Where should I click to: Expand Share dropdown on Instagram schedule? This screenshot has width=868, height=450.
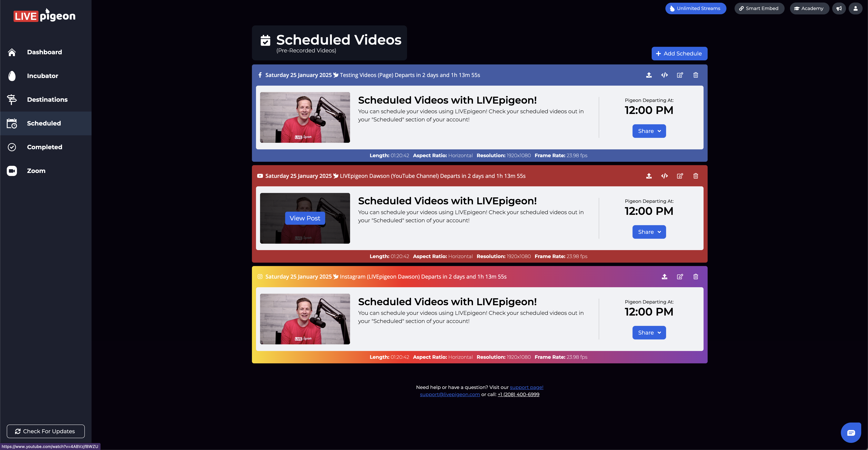click(x=649, y=333)
